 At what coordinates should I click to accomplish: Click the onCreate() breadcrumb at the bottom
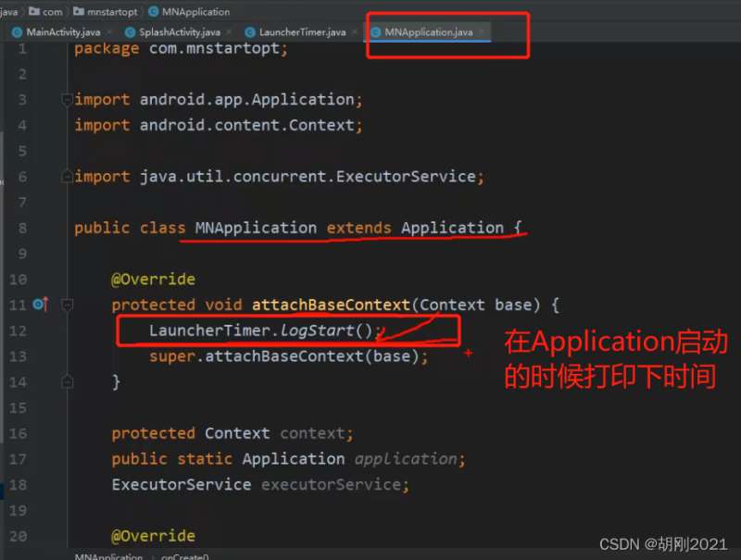pyautogui.click(x=184, y=556)
